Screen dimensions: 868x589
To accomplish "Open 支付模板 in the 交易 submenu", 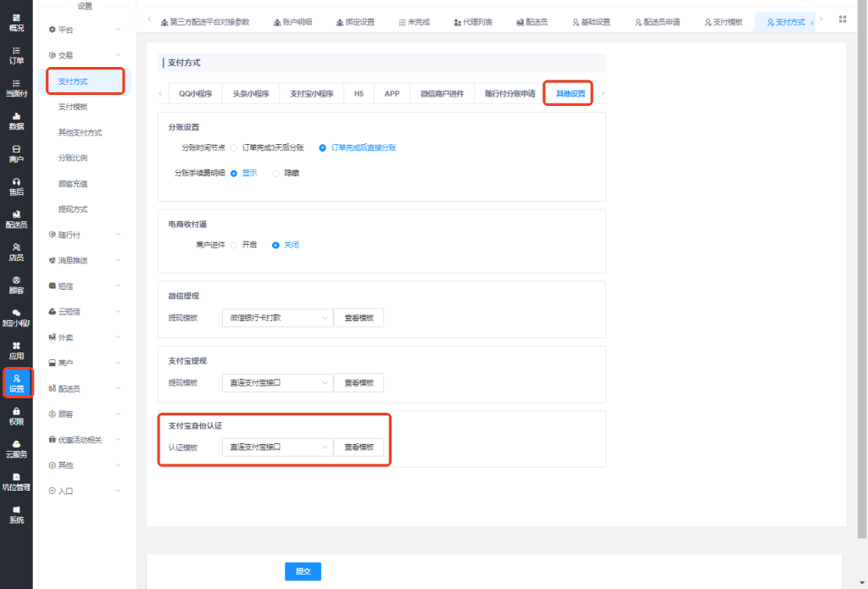I will tap(73, 107).
